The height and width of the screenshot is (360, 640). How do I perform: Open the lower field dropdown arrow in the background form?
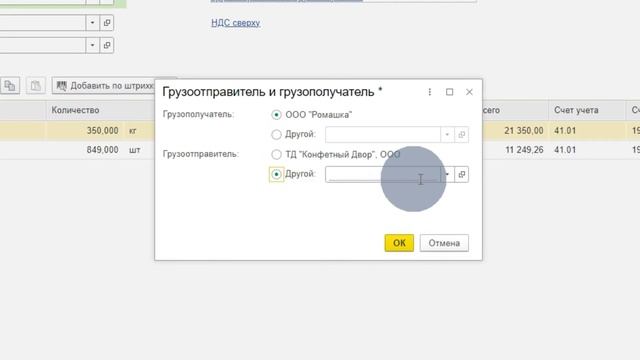(x=92, y=45)
